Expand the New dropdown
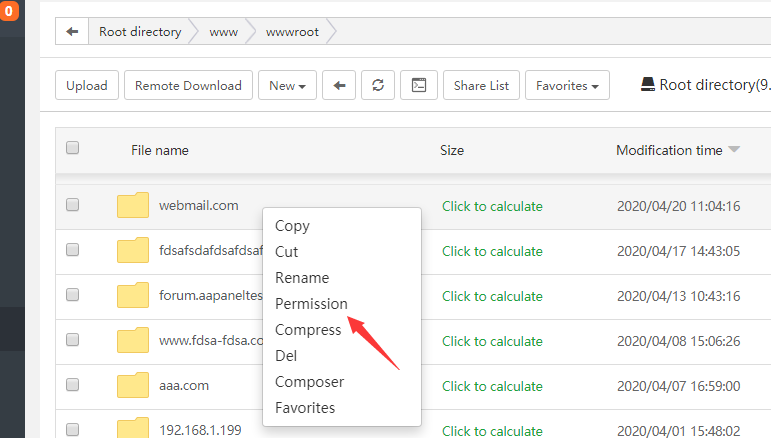Screen dimensions: 771x438 pos(288,86)
